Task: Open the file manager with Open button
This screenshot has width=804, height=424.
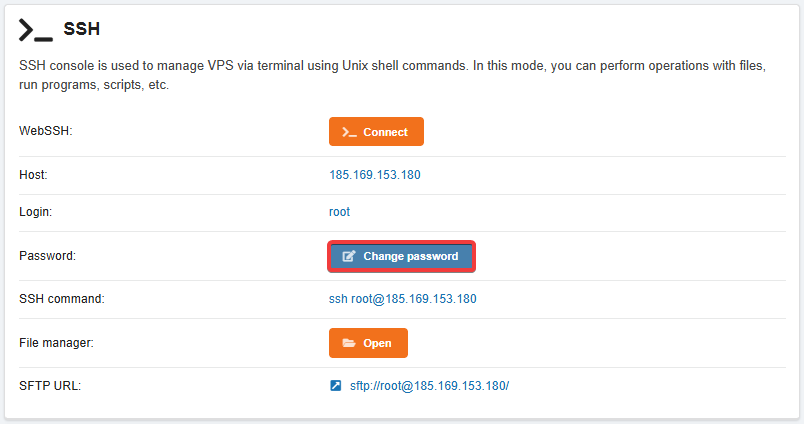Action: [x=368, y=343]
